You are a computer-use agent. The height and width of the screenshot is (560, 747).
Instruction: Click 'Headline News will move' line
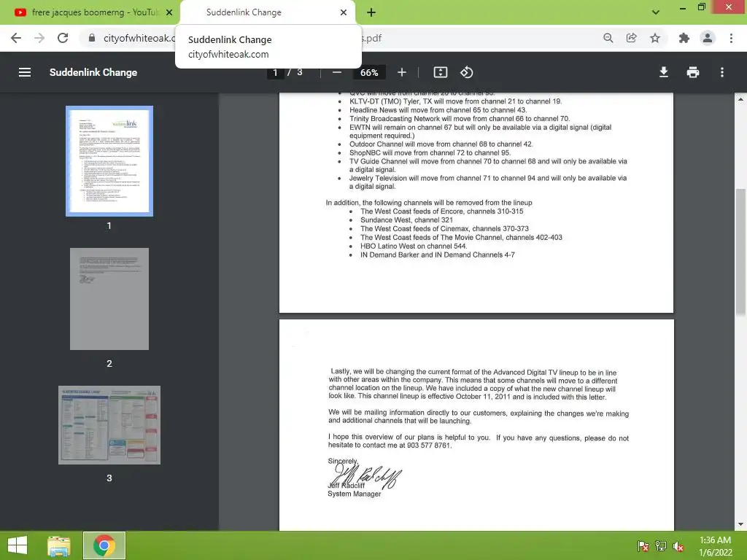click(x=438, y=110)
